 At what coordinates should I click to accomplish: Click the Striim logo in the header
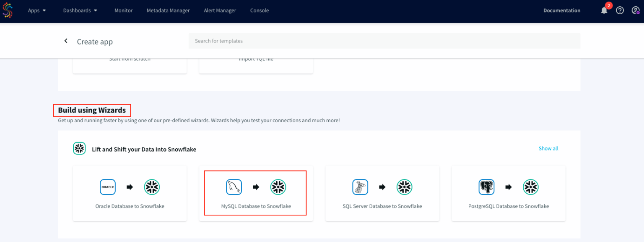(8, 11)
